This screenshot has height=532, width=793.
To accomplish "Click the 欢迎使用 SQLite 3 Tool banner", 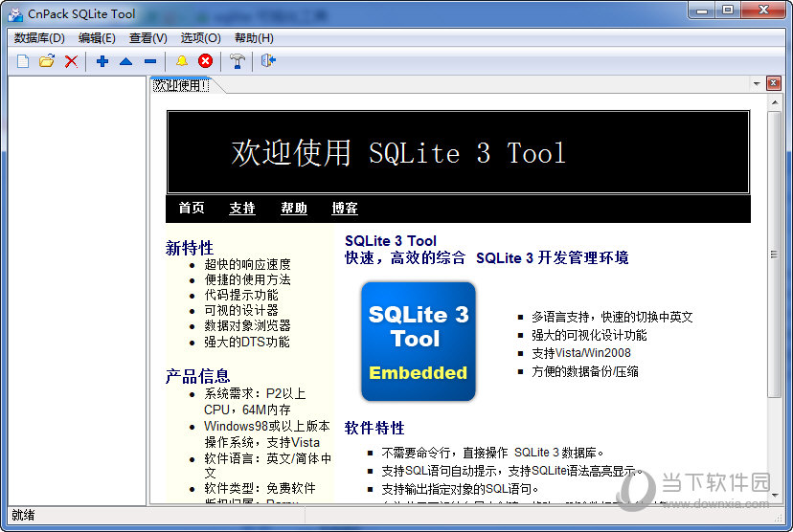I will (458, 152).
